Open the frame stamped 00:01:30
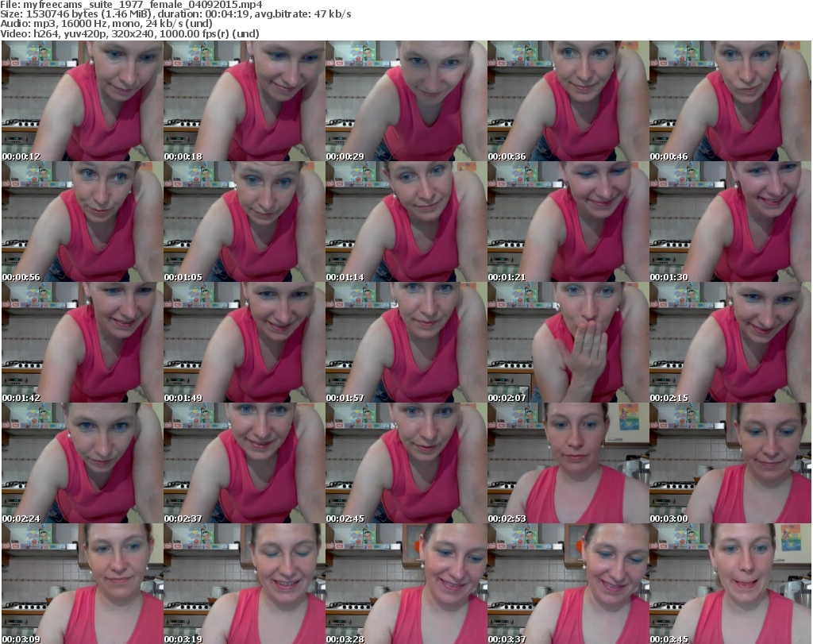The image size is (813, 644). tap(730, 222)
